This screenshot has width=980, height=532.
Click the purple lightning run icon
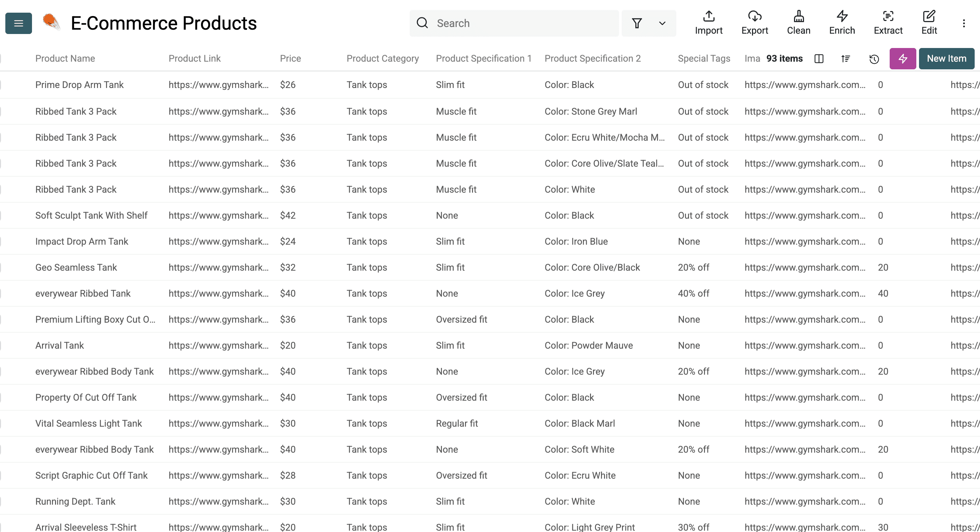(x=902, y=59)
